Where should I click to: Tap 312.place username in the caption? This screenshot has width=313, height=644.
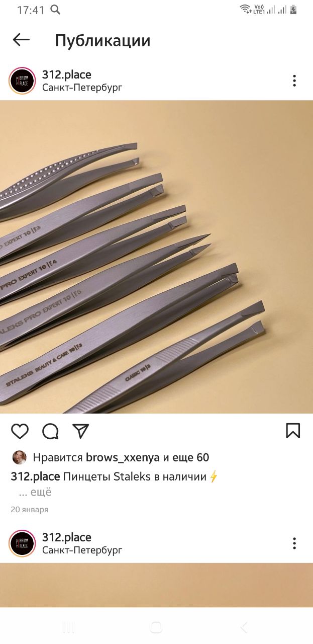pyautogui.click(x=35, y=476)
